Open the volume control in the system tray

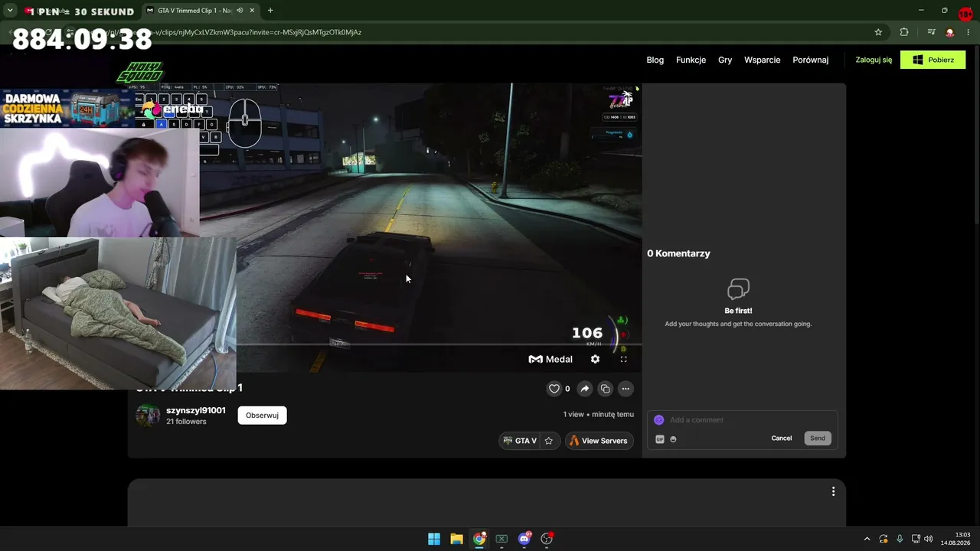929,539
